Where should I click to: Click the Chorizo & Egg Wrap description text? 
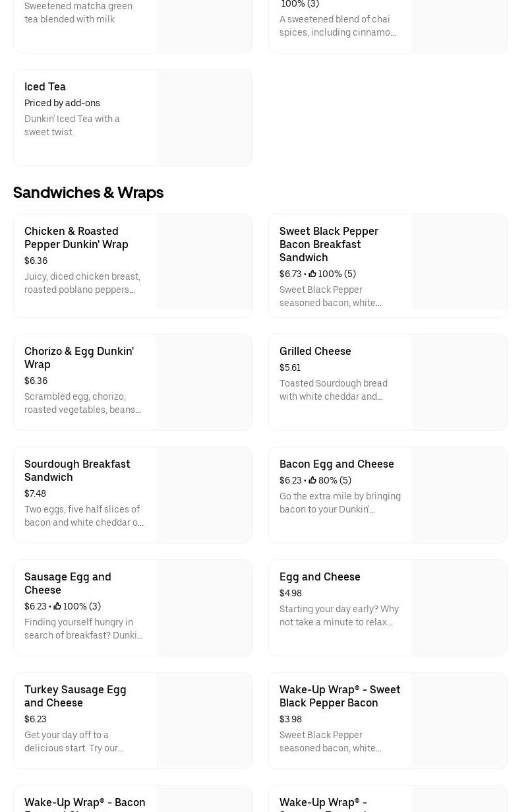(82, 403)
